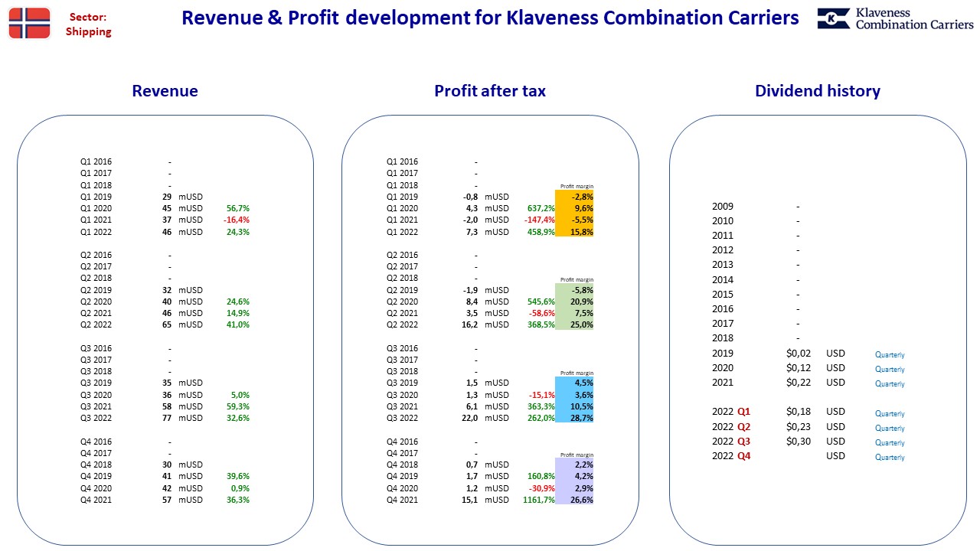This screenshot has height=551, width=980.
Task: Click the $0,30 dividend value
Action: click(x=799, y=441)
